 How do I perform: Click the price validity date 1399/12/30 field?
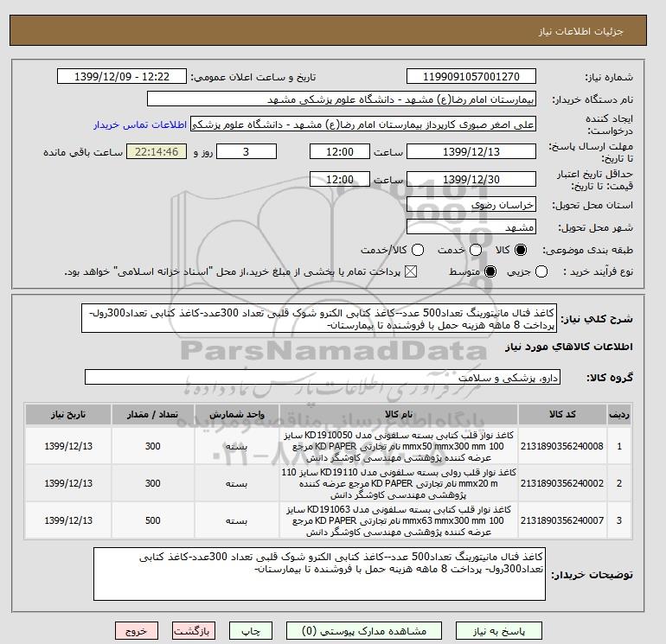click(x=471, y=179)
